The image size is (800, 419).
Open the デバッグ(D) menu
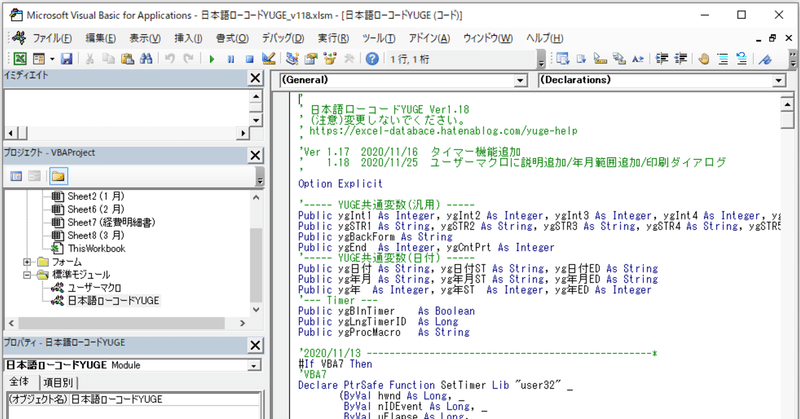pos(283,38)
